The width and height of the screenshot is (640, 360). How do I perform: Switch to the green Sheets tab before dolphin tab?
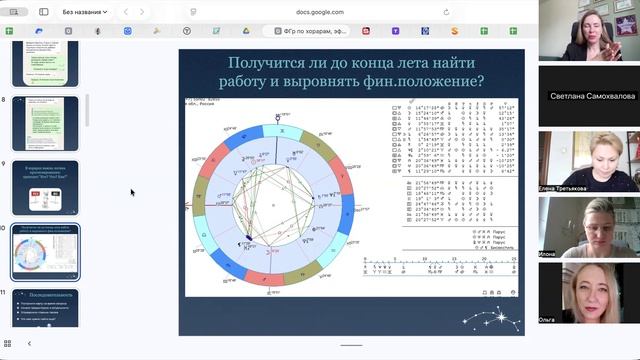point(9,31)
